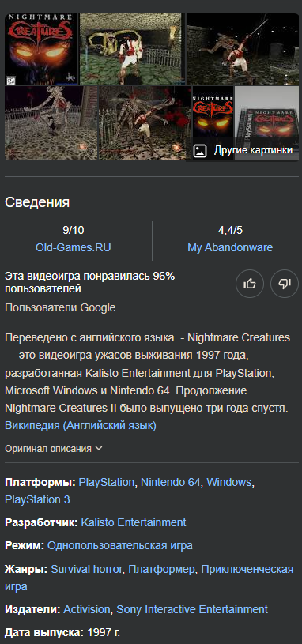Open the Activision publisher link

tap(87, 609)
